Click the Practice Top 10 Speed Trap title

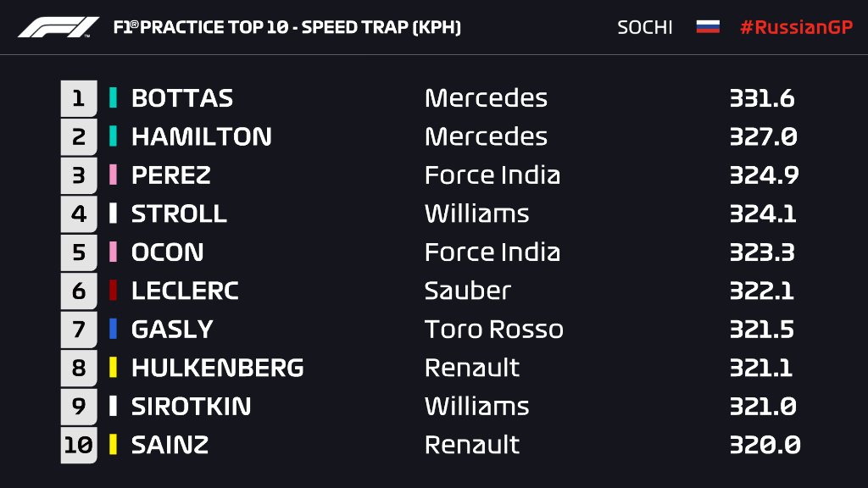287,27
